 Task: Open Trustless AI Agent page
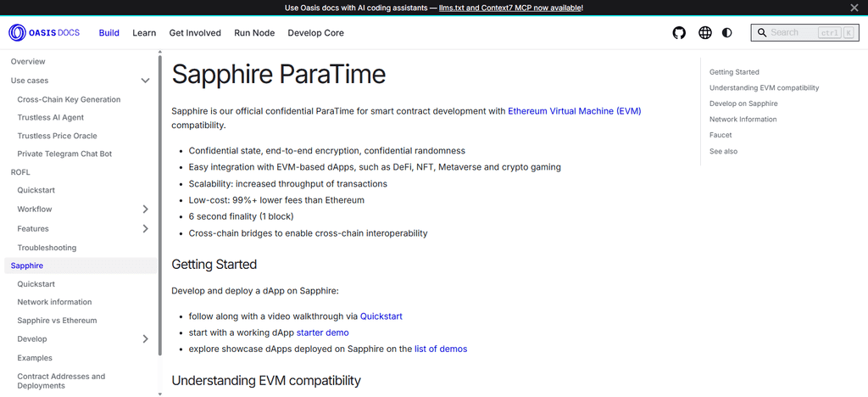[50, 117]
